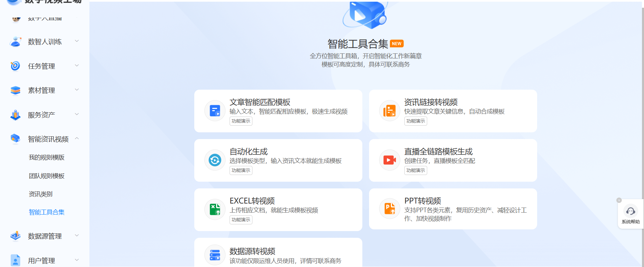Click 功能演示 under 文章智能匹配模板
This screenshot has height=267, width=644.
coord(241,121)
